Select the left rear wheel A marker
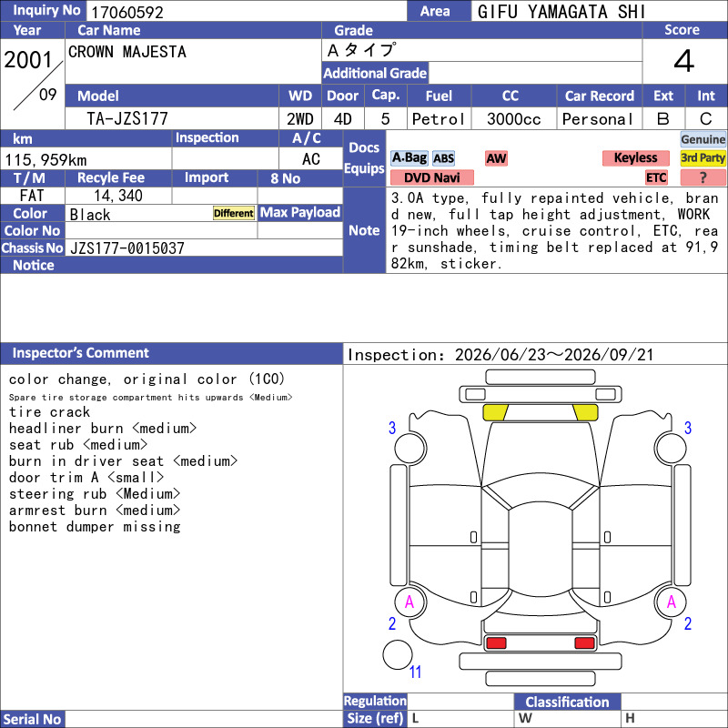This screenshot has width=728, height=728. point(409,602)
